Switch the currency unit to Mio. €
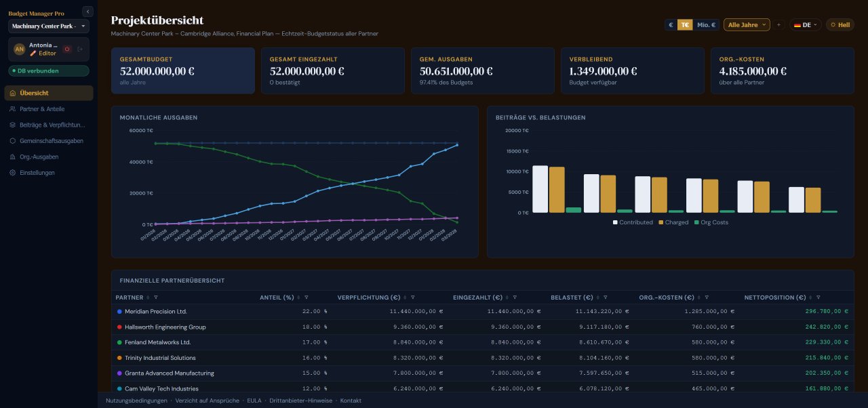 click(x=707, y=24)
